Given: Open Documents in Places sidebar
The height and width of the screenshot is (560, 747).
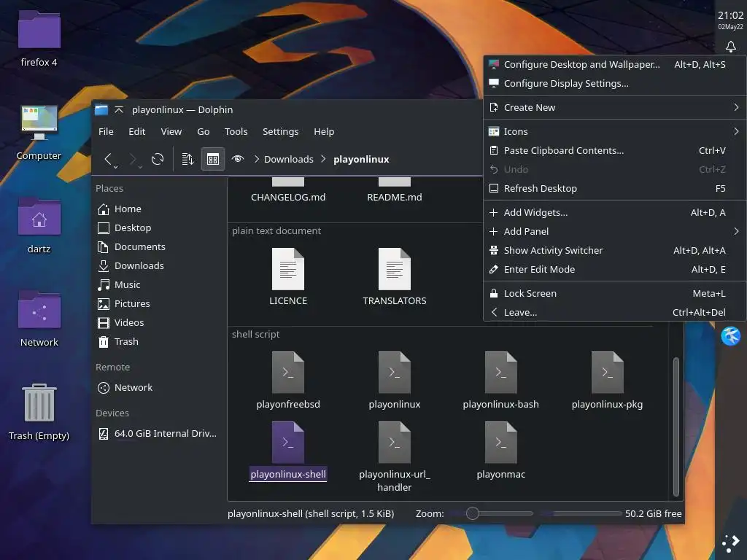Looking at the screenshot, I should [159, 246].
